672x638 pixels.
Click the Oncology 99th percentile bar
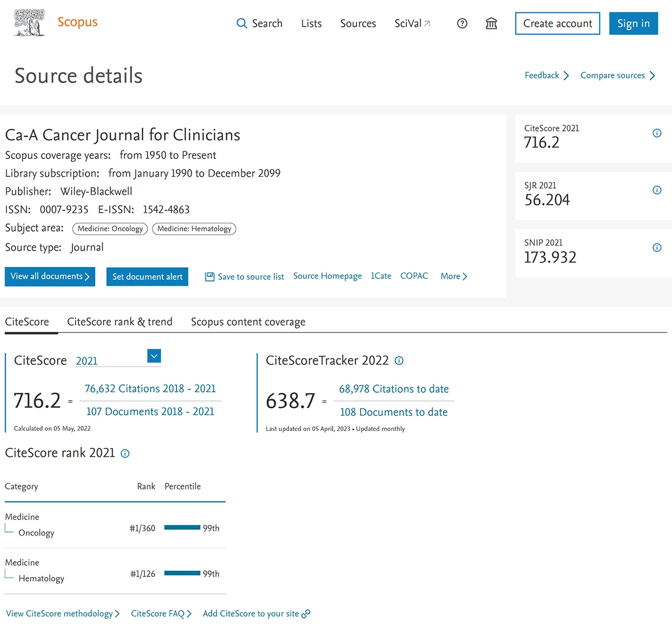181,527
